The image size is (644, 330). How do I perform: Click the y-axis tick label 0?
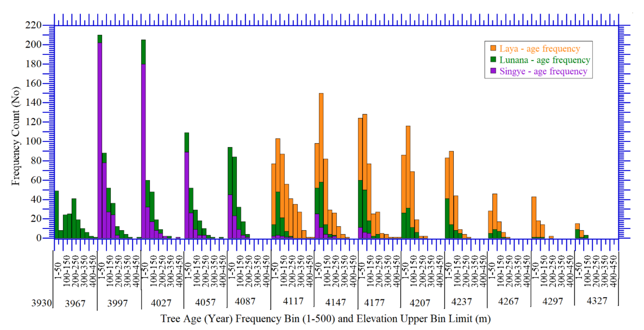click(x=39, y=238)
